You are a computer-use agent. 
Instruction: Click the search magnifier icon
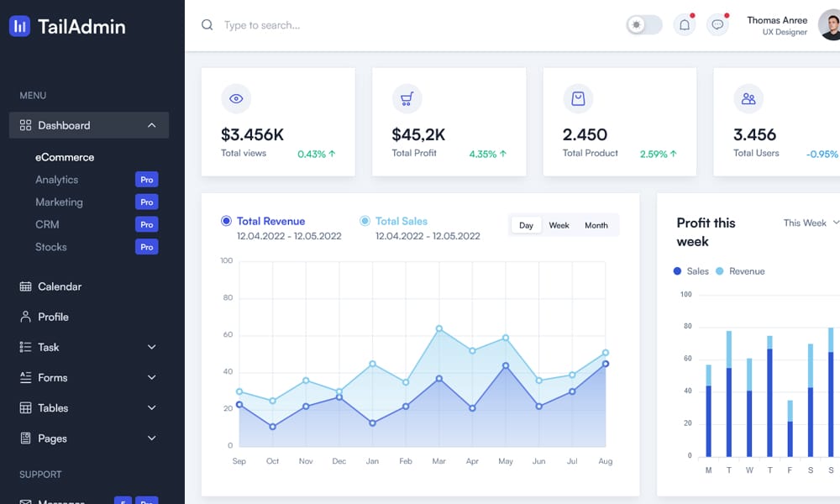tap(207, 25)
